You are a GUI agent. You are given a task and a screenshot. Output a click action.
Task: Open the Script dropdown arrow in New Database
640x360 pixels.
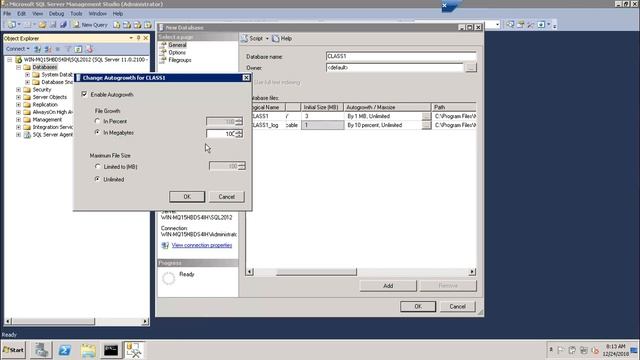[267, 38]
